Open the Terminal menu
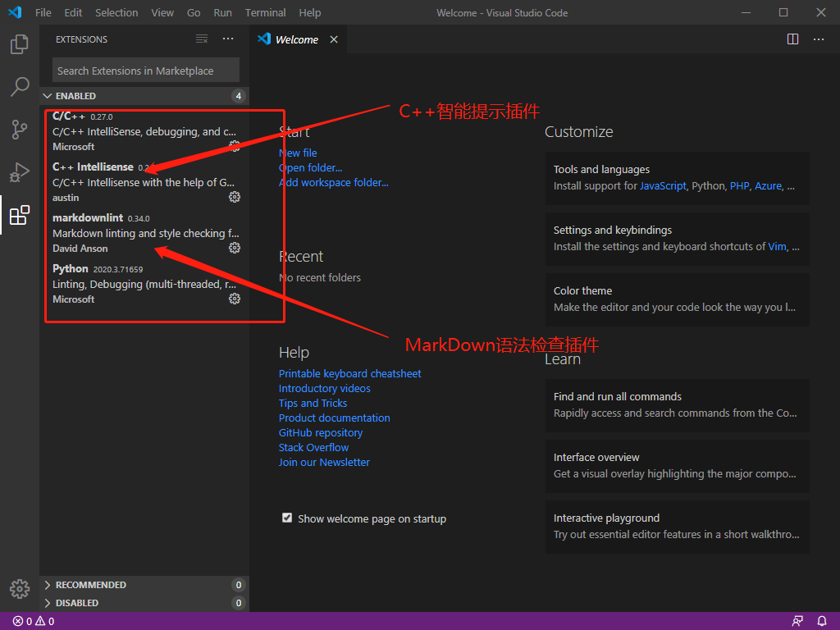The width and height of the screenshot is (840, 630). [265, 12]
